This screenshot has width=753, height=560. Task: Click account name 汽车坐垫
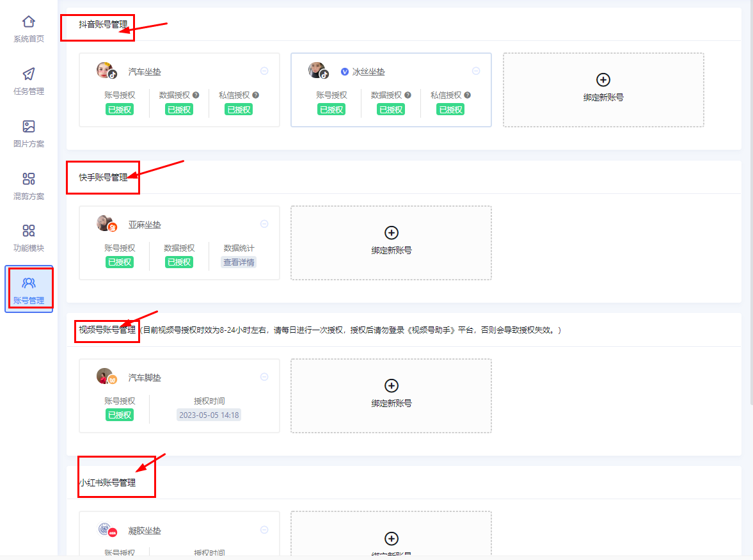point(145,72)
